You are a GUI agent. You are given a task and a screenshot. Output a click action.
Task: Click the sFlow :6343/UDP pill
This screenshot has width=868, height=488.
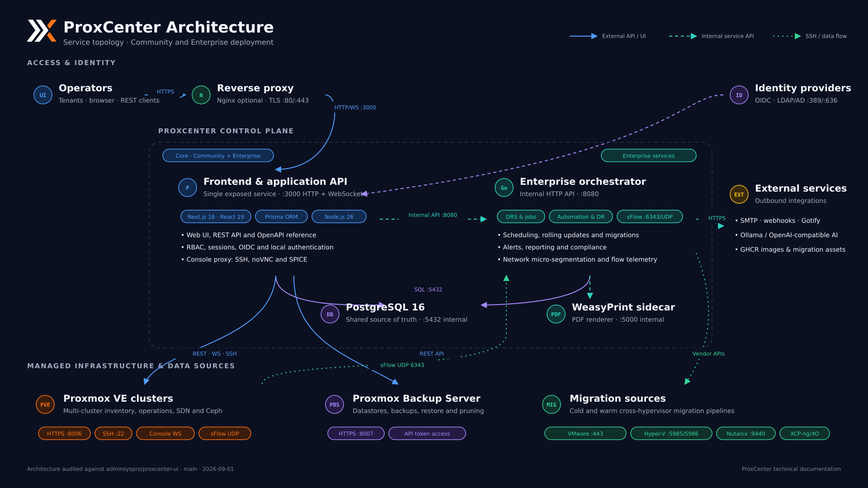pos(650,216)
